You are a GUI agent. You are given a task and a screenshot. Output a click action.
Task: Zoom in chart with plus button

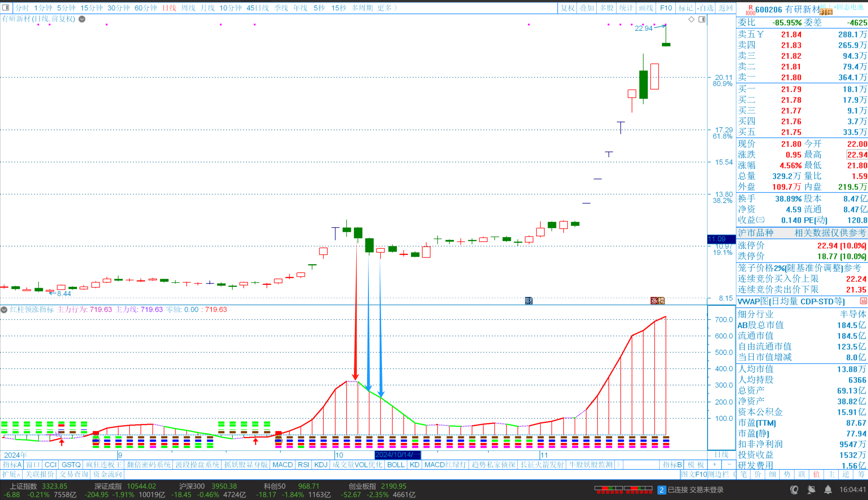[x=715, y=464]
